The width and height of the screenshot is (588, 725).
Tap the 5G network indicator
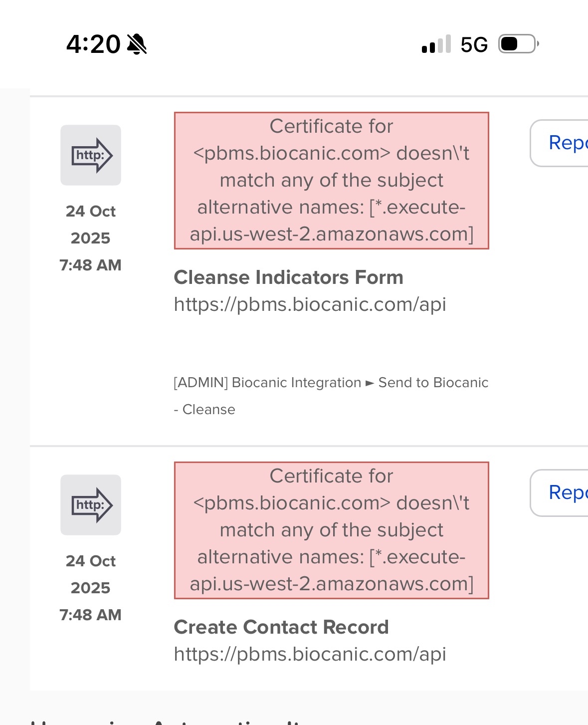474,45
